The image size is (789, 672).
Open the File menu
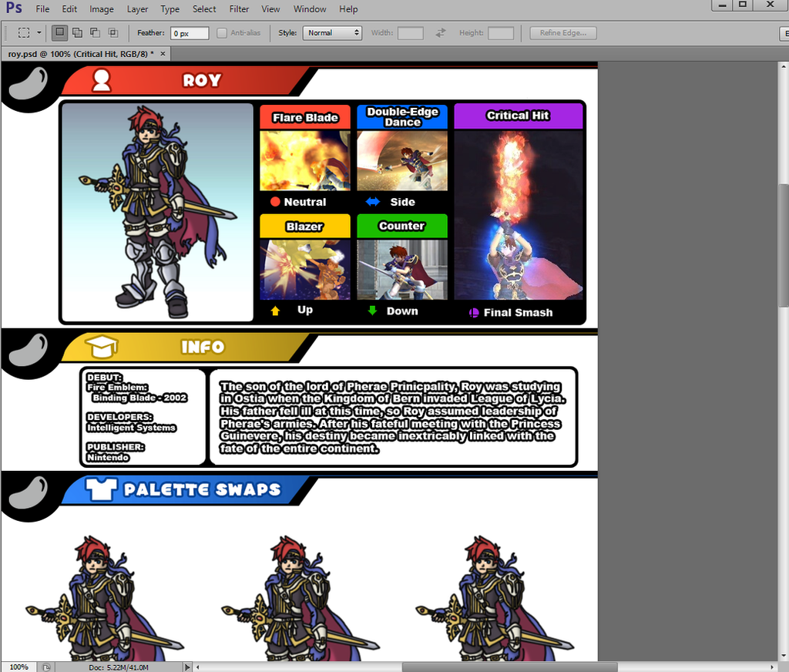coord(42,9)
